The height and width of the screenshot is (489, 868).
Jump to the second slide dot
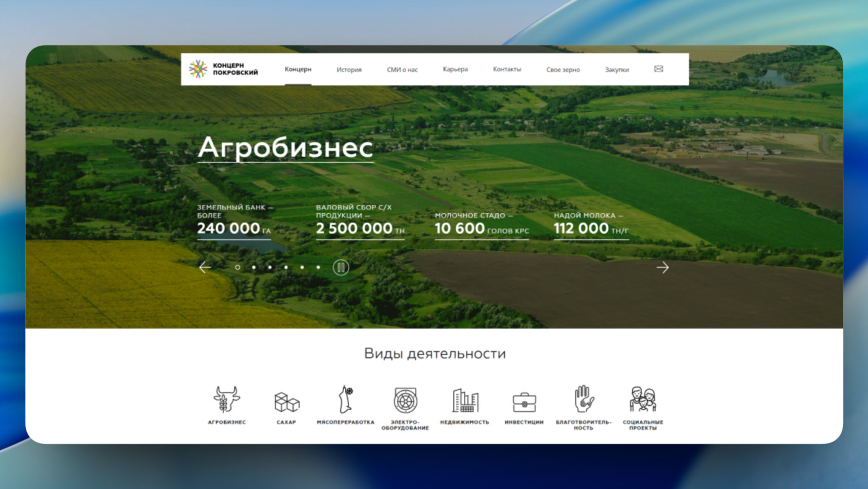coord(254,267)
